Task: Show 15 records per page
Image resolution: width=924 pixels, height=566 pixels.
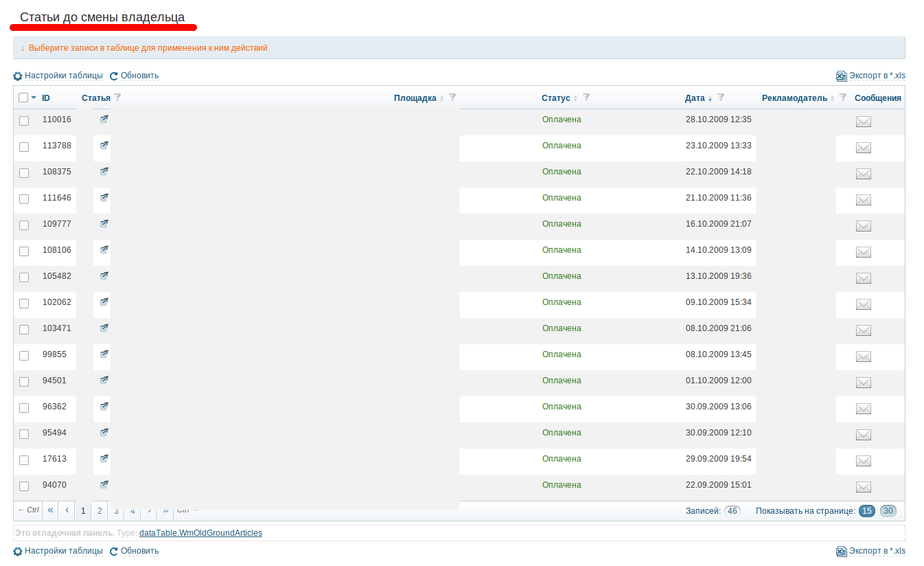Action: (867, 510)
